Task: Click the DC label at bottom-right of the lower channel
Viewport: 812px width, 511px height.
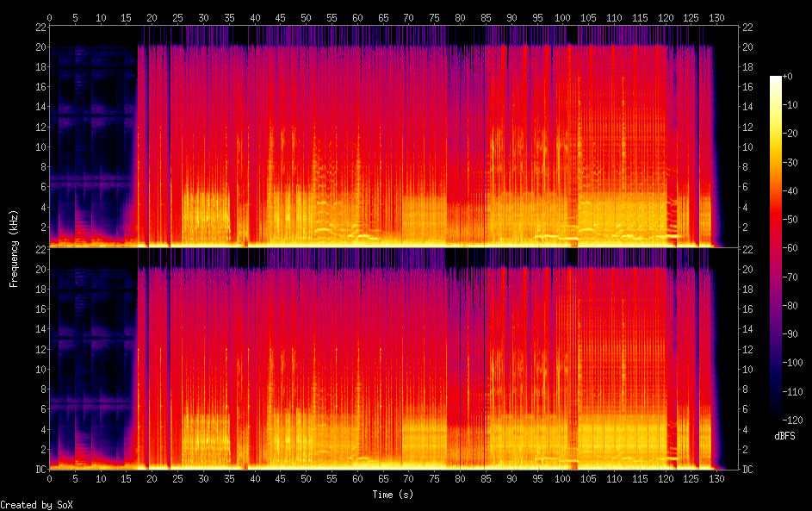Action: pos(749,470)
